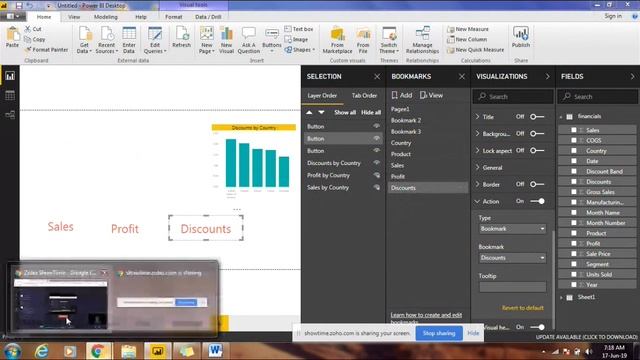
Task: Click Hide all in Selection pane
Action: pos(371,112)
